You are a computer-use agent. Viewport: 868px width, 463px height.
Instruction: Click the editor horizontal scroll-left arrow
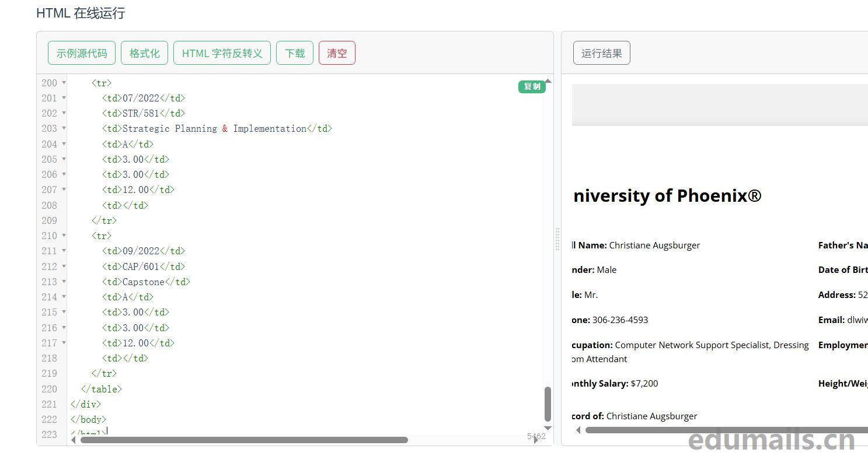(73, 440)
